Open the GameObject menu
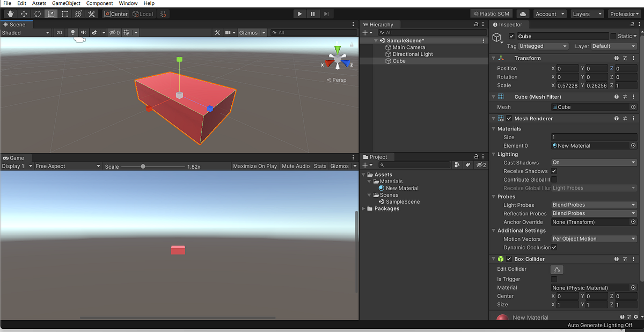Screen dimensions: 644x332 tap(66, 3)
